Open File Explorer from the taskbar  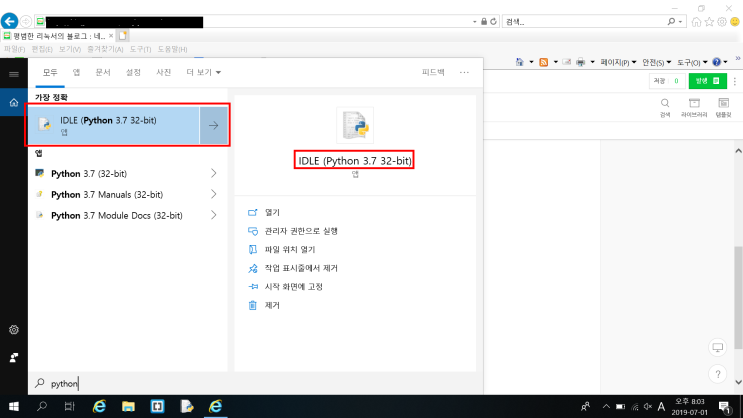pyautogui.click(x=128, y=407)
